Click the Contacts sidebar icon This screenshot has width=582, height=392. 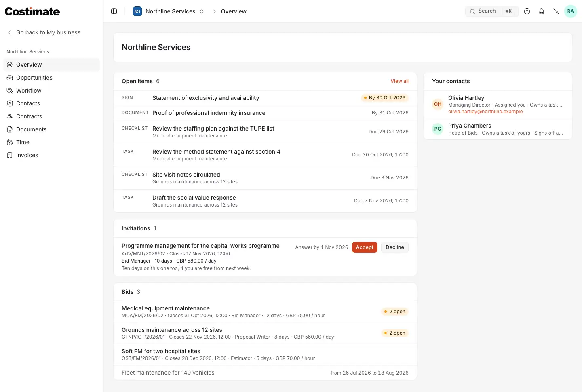pos(10,103)
